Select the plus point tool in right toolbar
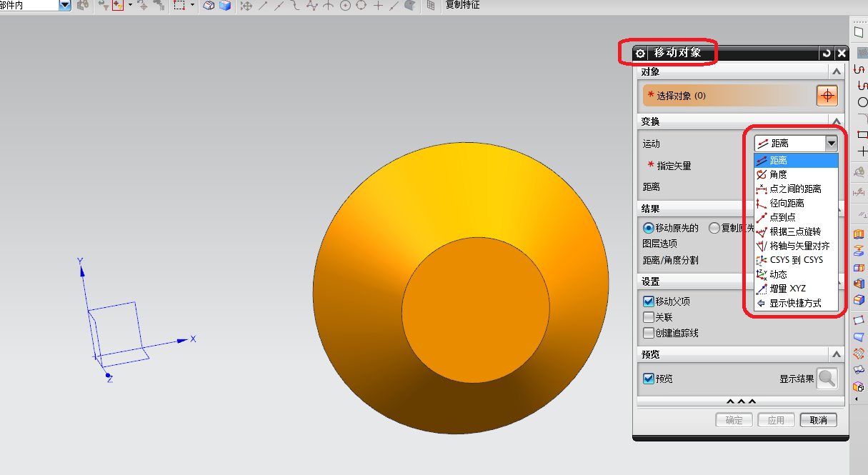Image resolution: width=868 pixels, height=475 pixels. click(862, 151)
